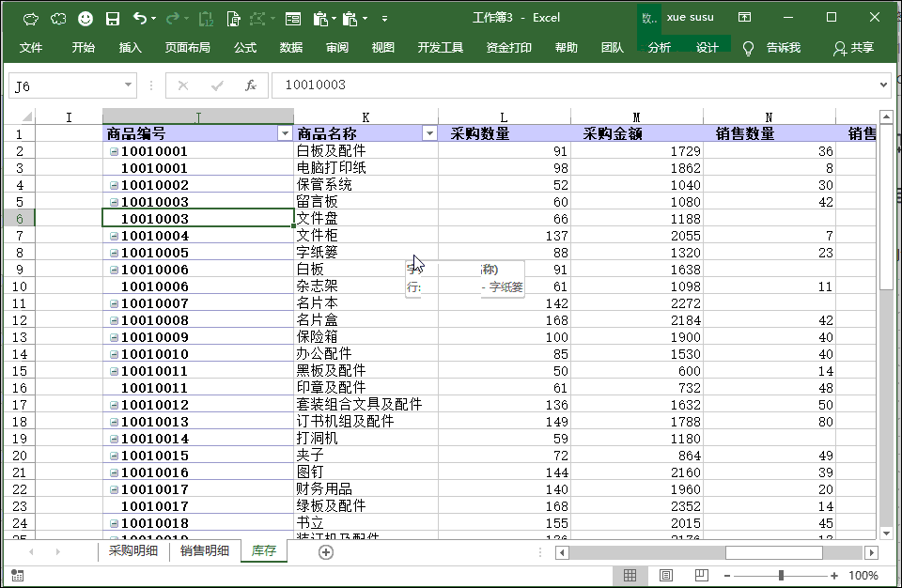
Task: Select the Normal view icon in status bar
Action: pos(631,575)
